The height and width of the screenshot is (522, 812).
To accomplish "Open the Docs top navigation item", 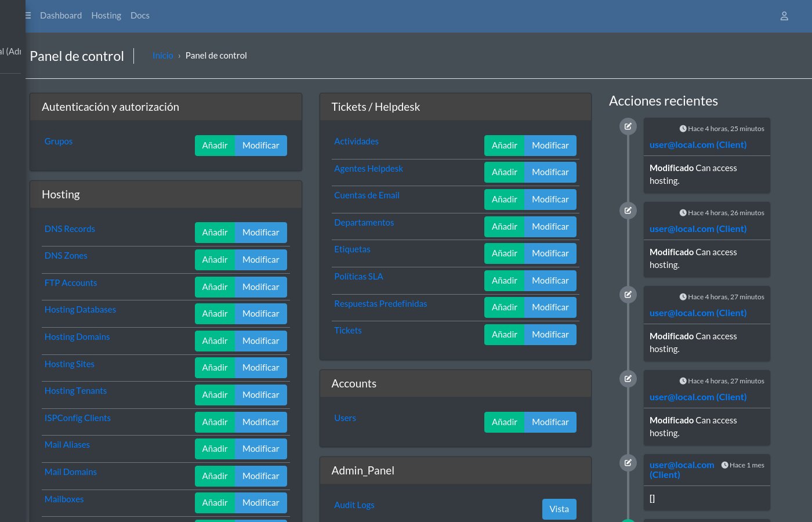I will (140, 16).
